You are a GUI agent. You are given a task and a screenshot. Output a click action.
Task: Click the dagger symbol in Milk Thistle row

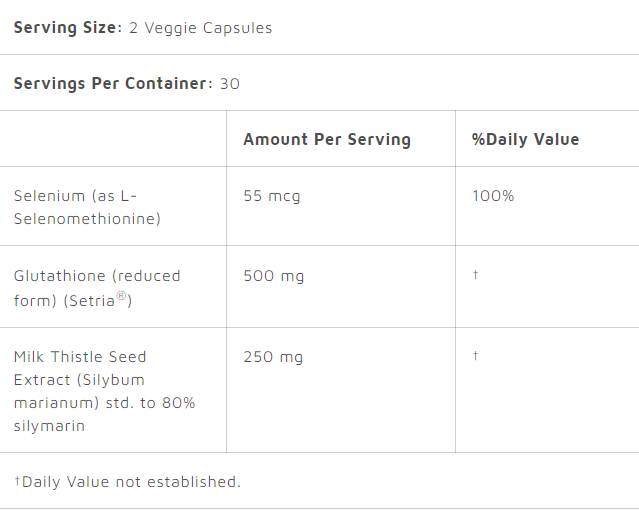click(476, 356)
